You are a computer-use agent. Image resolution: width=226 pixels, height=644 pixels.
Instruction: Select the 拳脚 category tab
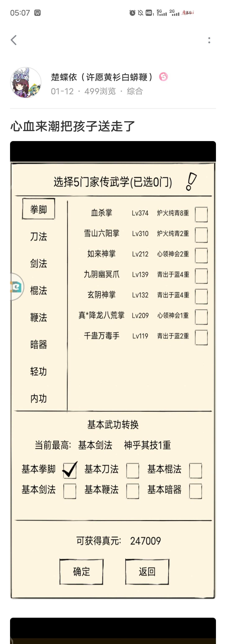click(x=39, y=209)
